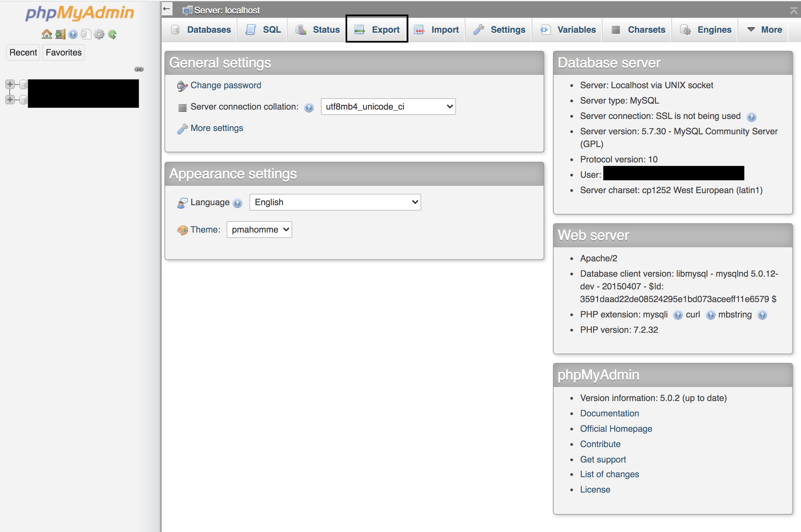Select the Export tab

click(x=377, y=30)
